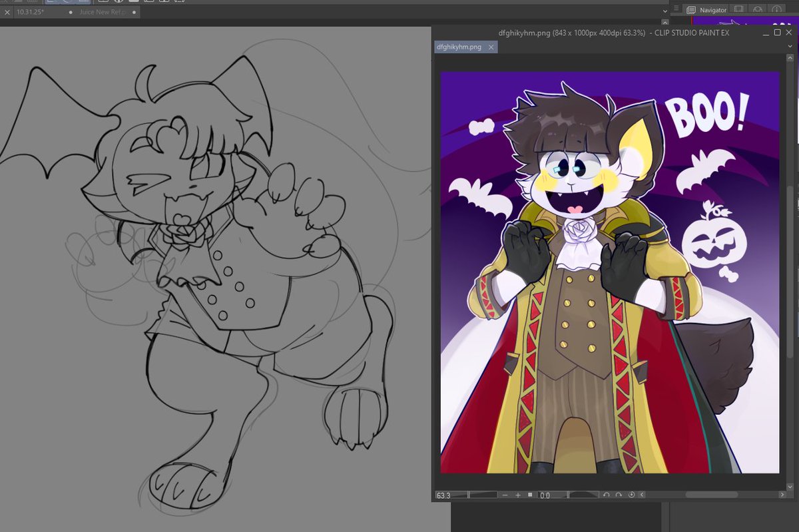Screen dimensions: 799x532
Task: Open the Information panel icon in the panel bar
Action: click(776, 9)
